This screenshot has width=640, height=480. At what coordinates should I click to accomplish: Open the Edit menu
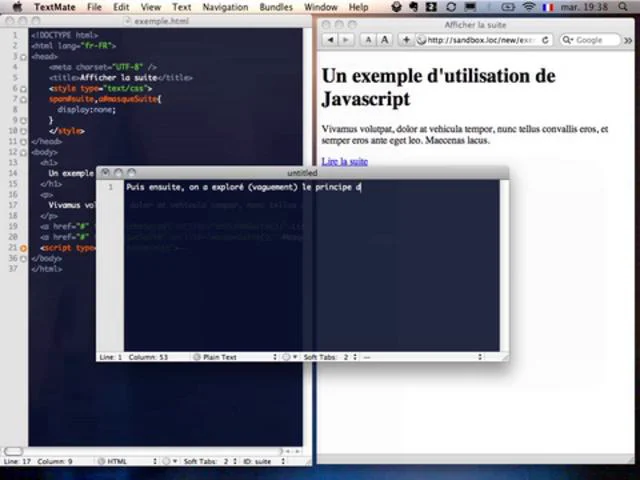tap(121, 7)
